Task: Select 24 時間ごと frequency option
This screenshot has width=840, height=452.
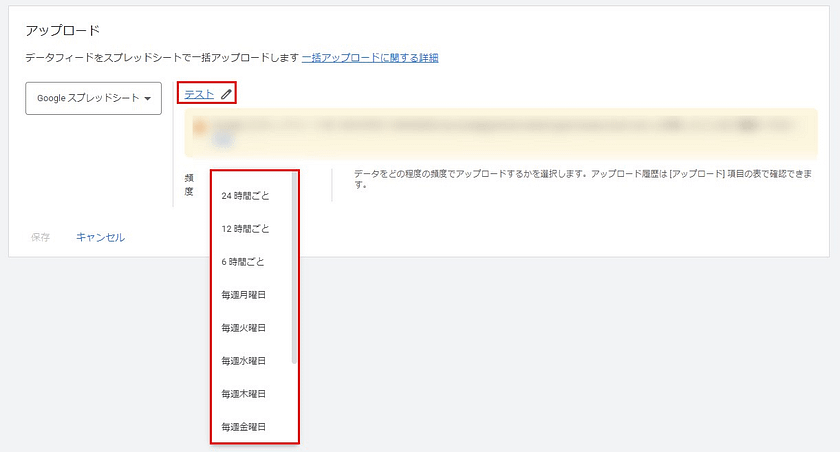Action: (x=245, y=196)
